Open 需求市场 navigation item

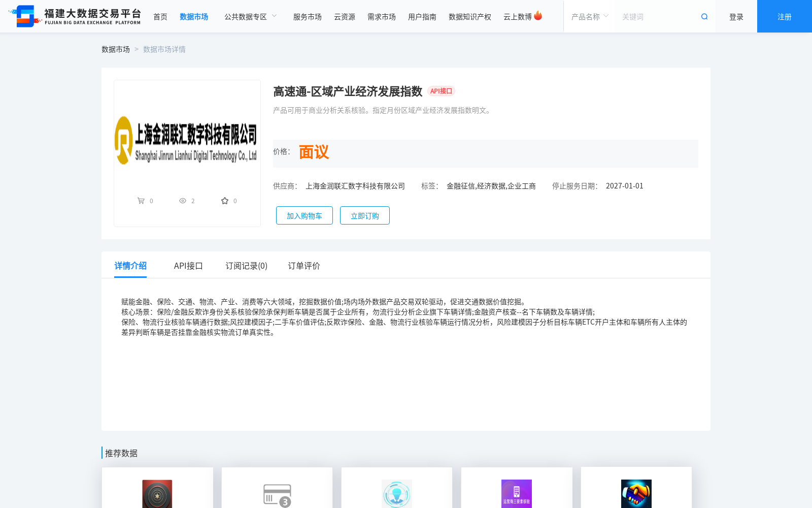382,17
